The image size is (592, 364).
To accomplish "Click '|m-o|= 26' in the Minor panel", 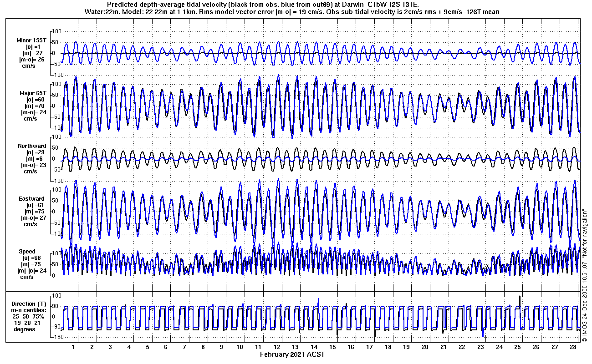I will tap(31, 60).
